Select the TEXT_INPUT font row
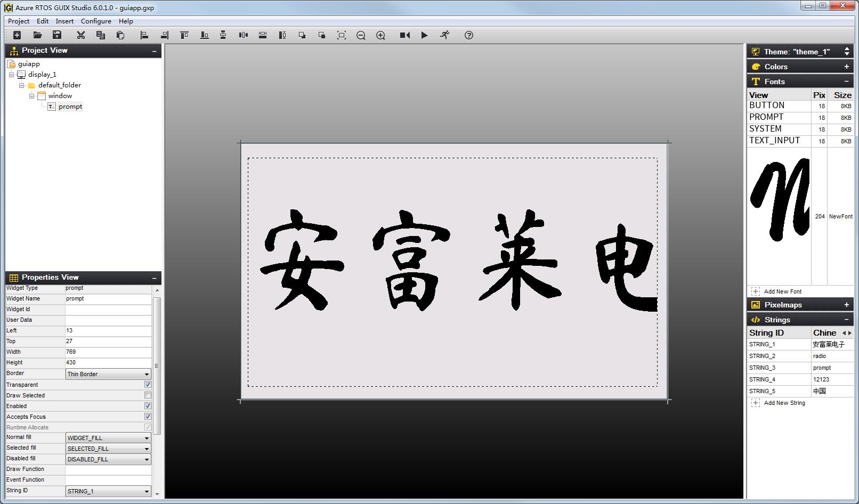The image size is (859, 504). tap(800, 141)
